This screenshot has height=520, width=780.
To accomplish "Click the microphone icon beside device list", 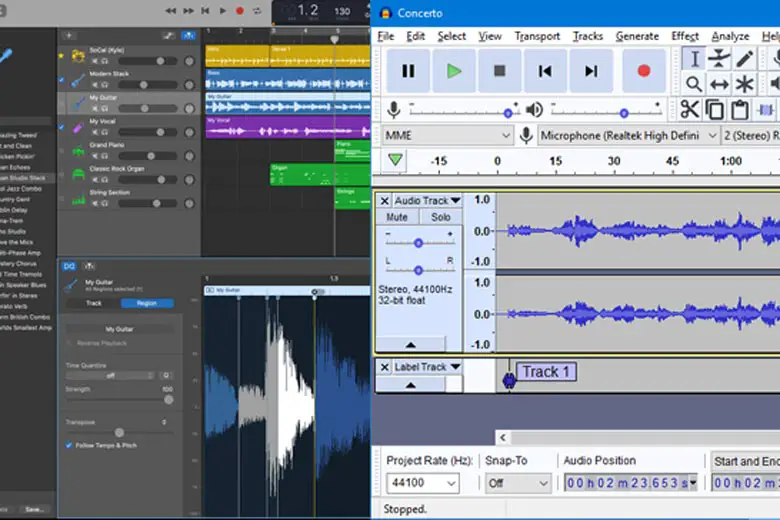I will (526, 135).
